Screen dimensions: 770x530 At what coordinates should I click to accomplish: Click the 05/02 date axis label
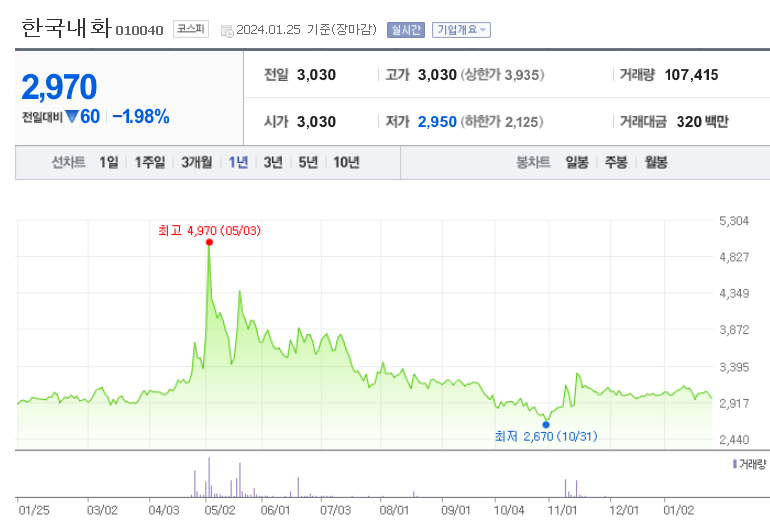[220, 510]
